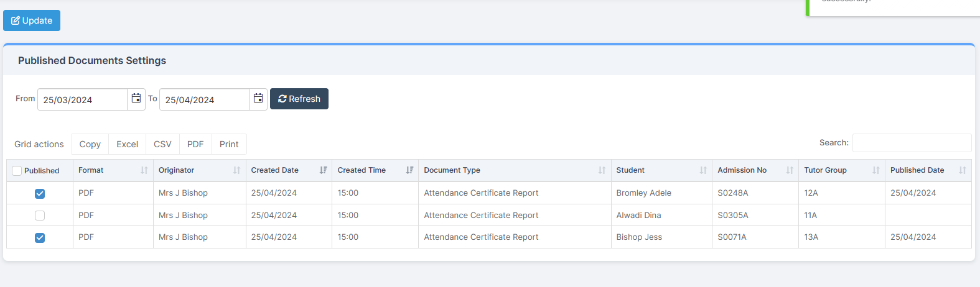Print the grid
The image size is (980, 287).
click(229, 144)
